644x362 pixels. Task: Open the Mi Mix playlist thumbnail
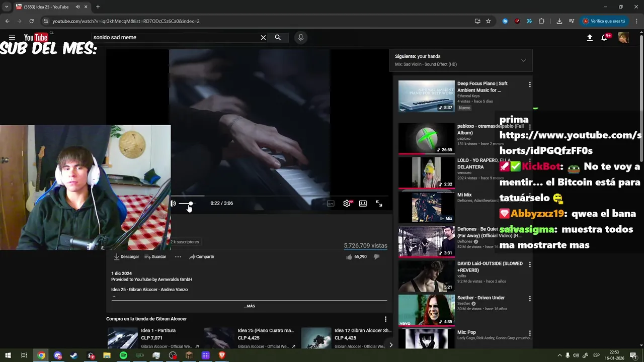coord(426,207)
